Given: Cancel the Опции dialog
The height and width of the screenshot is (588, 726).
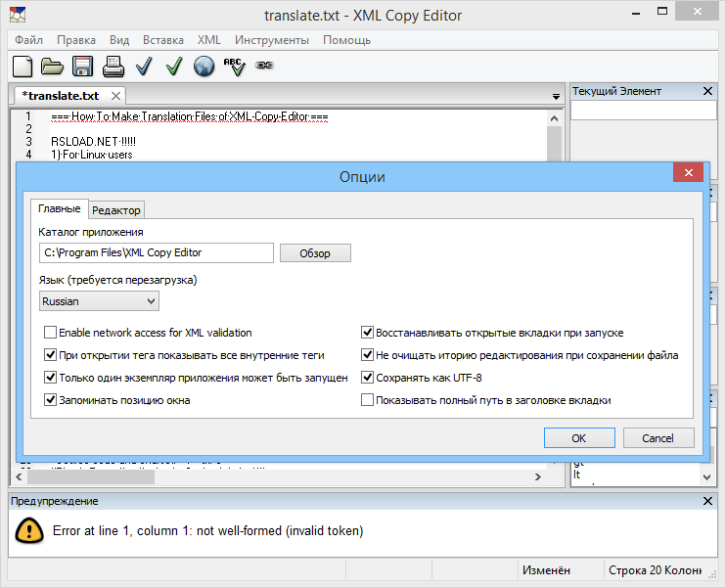Looking at the screenshot, I should 658,438.
